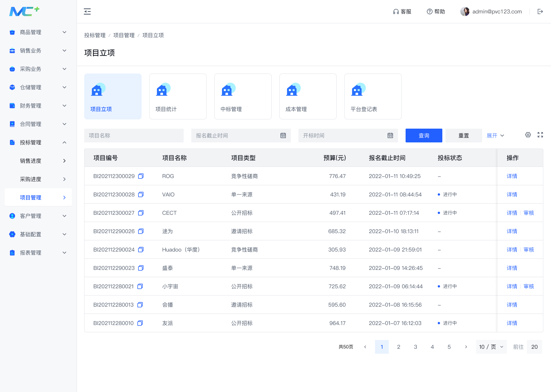Open the help 帮助 question mark icon
This screenshot has width=551, height=392.
tap(430, 11)
